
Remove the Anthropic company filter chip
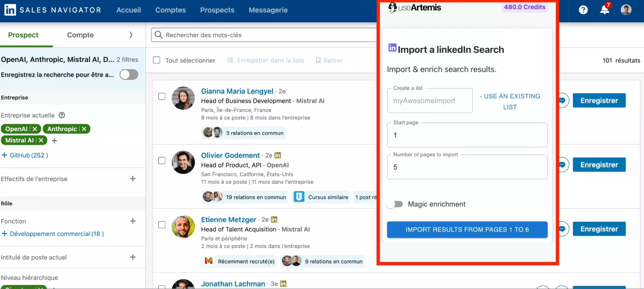(84, 129)
